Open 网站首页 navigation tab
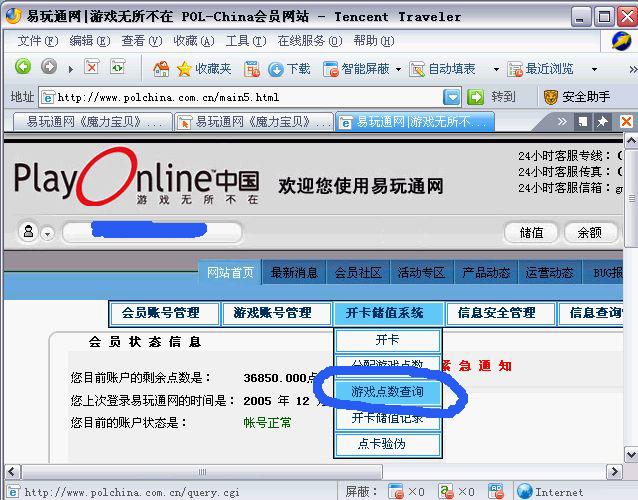Screen dimensions: 638x500 click(x=230, y=272)
